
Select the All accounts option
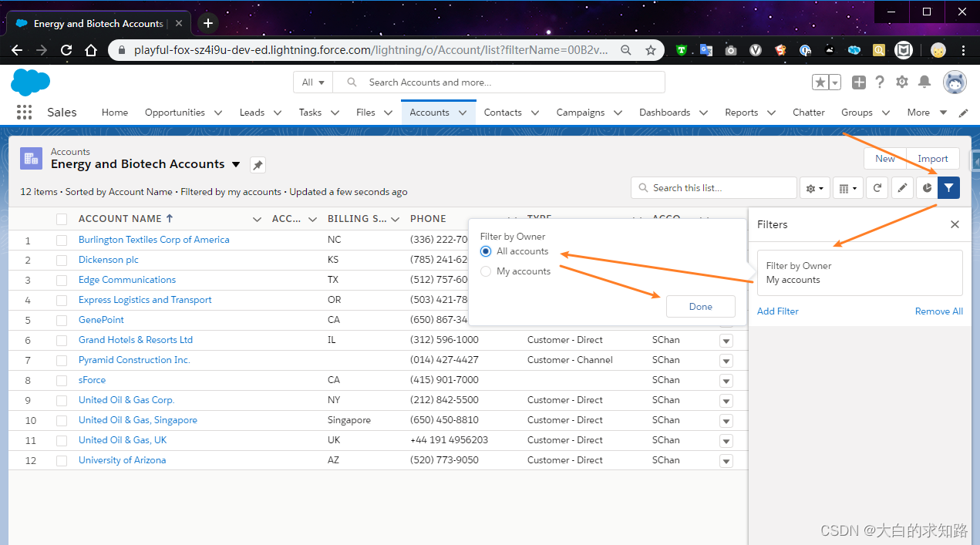(485, 251)
